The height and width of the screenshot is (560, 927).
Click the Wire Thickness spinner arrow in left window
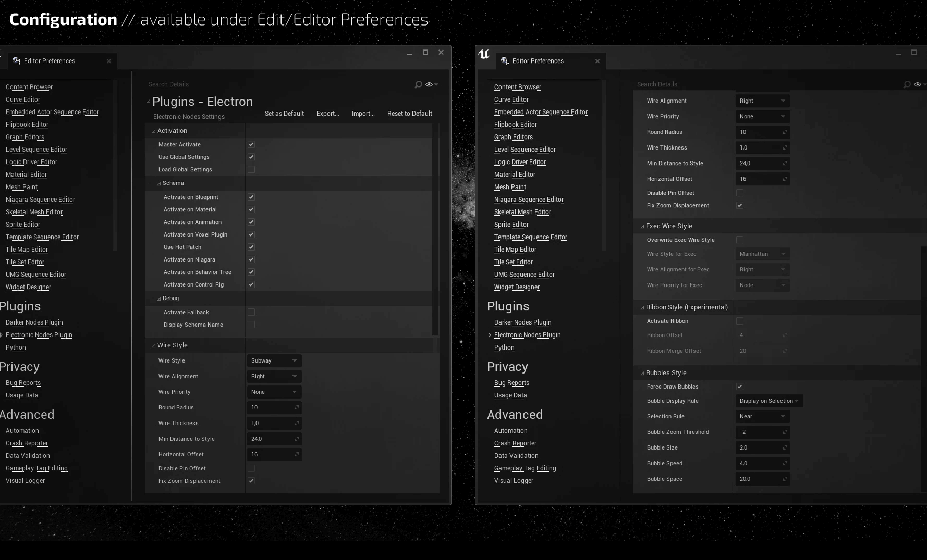(x=297, y=423)
